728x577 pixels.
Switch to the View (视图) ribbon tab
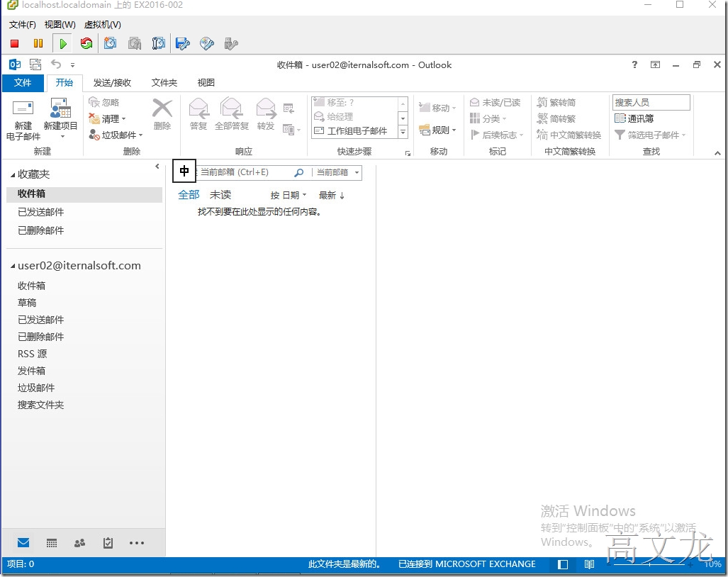click(x=206, y=83)
